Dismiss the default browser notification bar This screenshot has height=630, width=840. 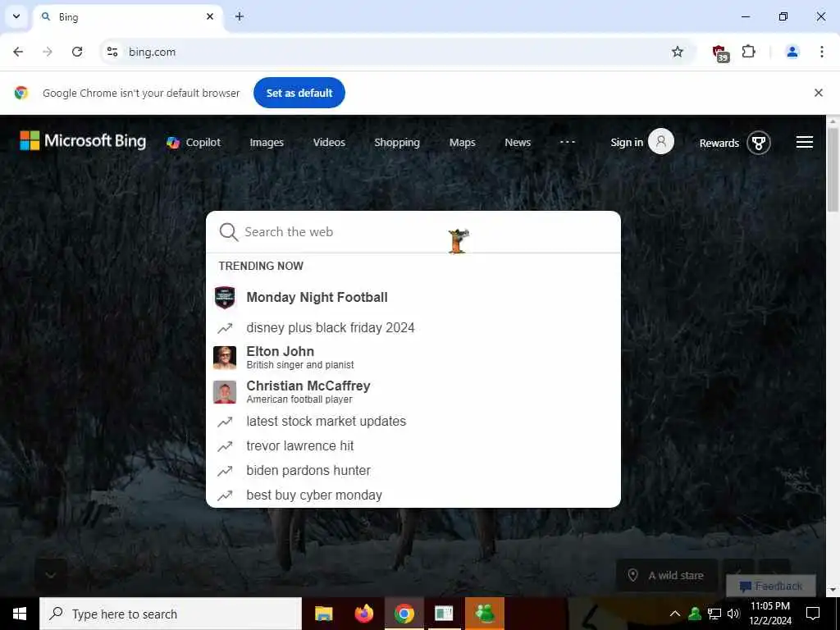pos(818,93)
